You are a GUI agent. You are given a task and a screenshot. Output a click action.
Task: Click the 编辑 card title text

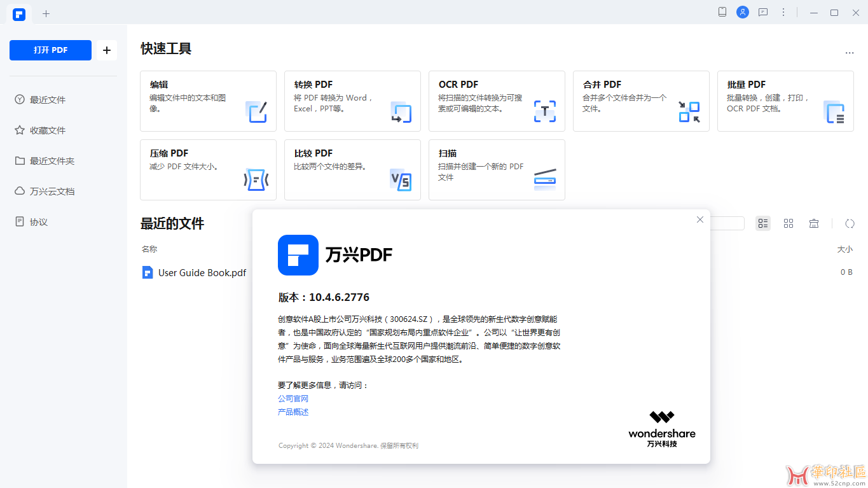pyautogui.click(x=159, y=85)
